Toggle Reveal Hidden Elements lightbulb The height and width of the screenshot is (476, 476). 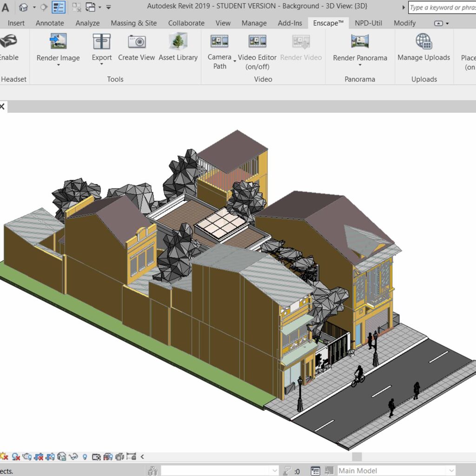(x=85, y=456)
